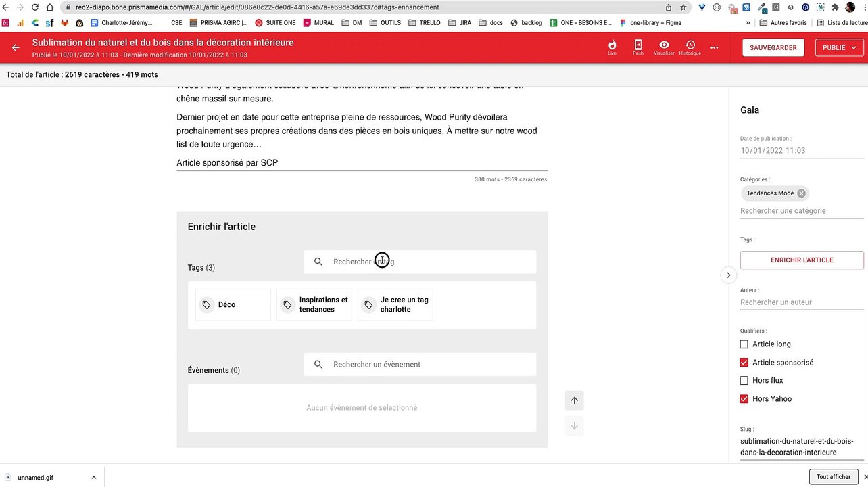The width and height of the screenshot is (868, 487).
Task: Open the Historique clock icon
Action: (690, 47)
